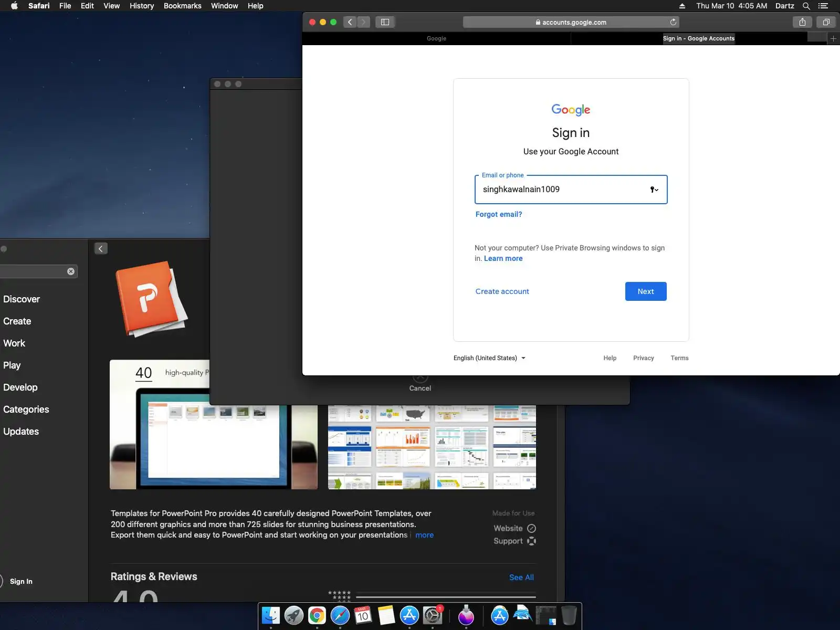The height and width of the screenshot is (630, 840).
Task: Open the History menu
Action: pyautogui.click(x=142, y=6)
